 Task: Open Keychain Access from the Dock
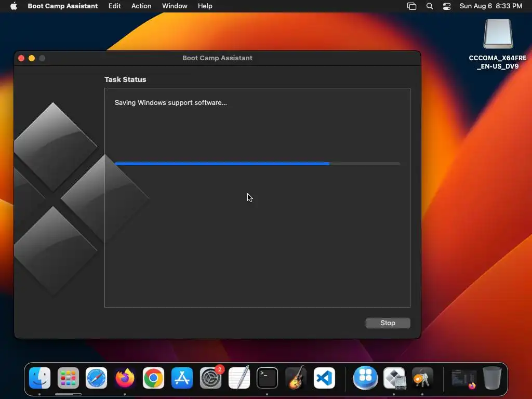pos(422,378)
